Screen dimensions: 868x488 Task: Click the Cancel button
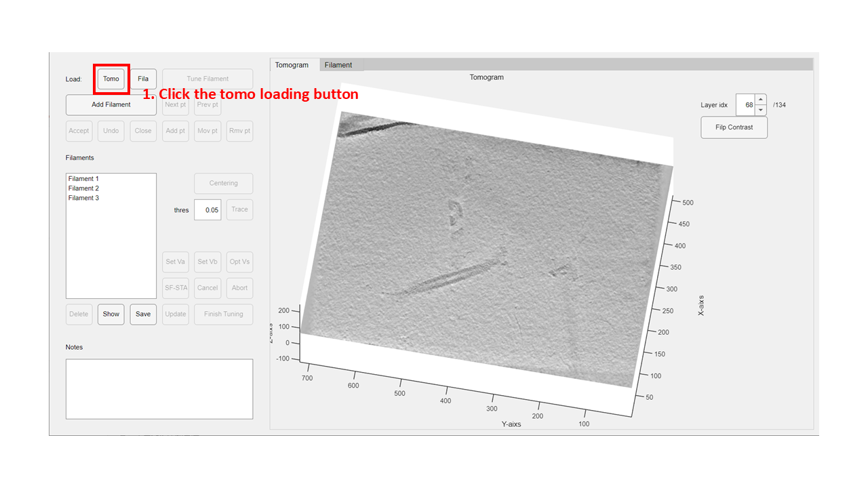click(x=208, y=287)
